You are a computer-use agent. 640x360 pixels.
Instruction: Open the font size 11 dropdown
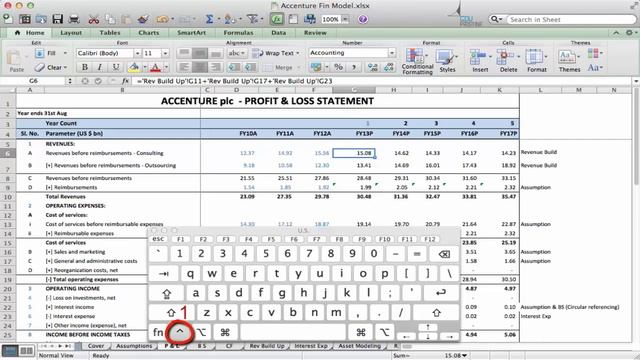click(165, 53)
